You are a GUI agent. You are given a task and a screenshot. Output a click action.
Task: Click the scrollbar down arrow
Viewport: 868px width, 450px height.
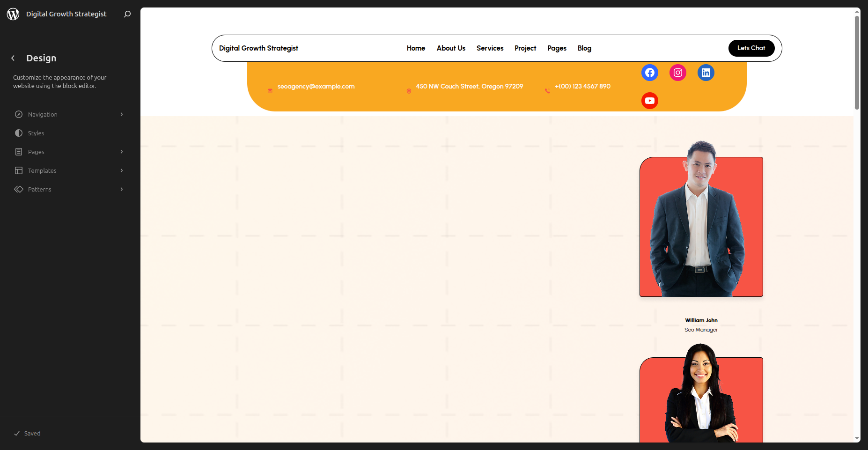[x=857, y=439]
